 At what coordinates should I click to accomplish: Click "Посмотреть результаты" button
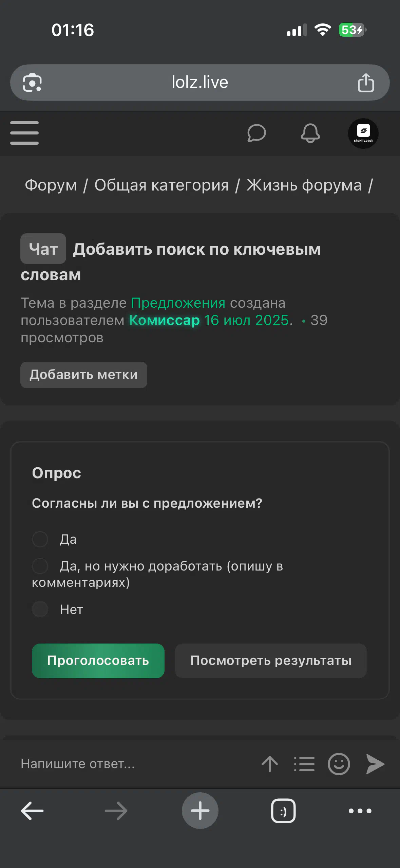(271, 661)
